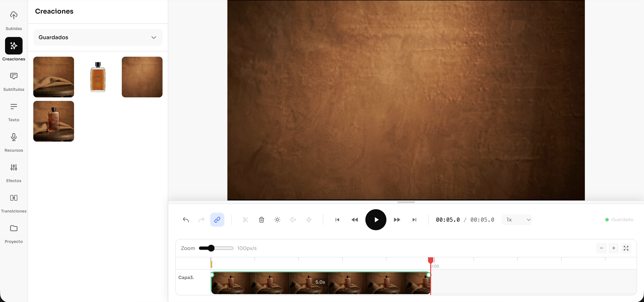Toggle mute with the speaker icon
The image size is (644, 302).
pos(293,219)
